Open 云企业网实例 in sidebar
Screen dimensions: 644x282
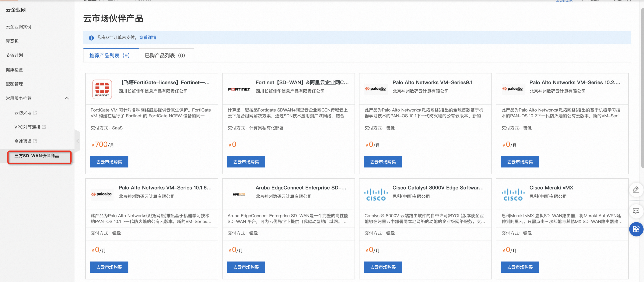(19, 27)
